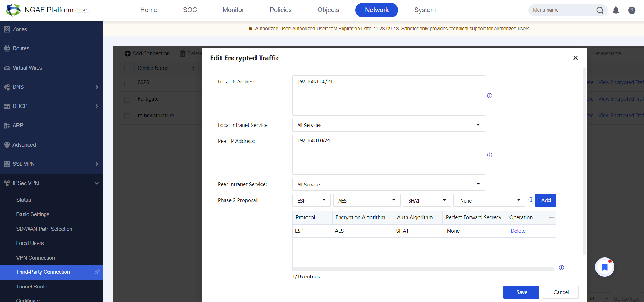The width and height of the screenshot is (644, 302).
Task: Delete the ESP AES SHA1 proposal entry
Action: 518,231
